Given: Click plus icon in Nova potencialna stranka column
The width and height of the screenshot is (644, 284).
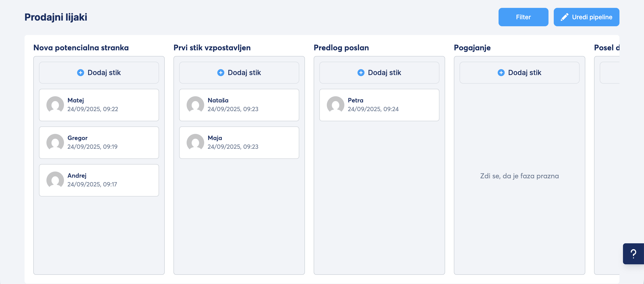Looking at the screenshot, I should pos(81,73).
